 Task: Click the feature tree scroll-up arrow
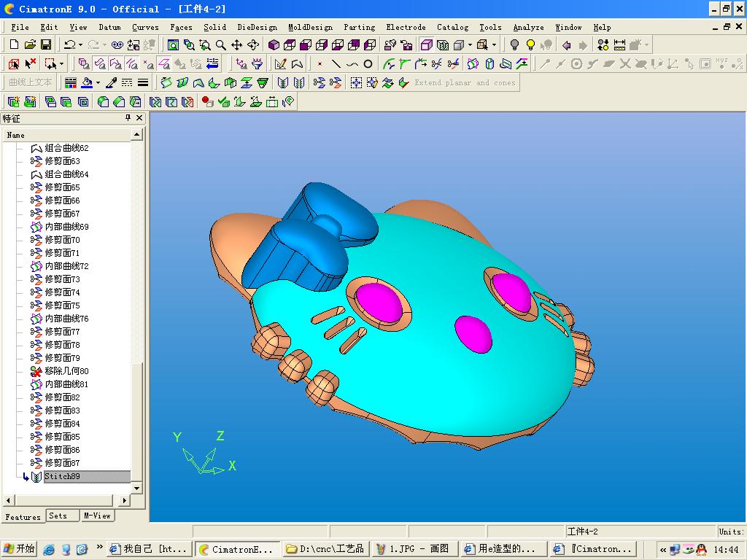coord(136,135)
